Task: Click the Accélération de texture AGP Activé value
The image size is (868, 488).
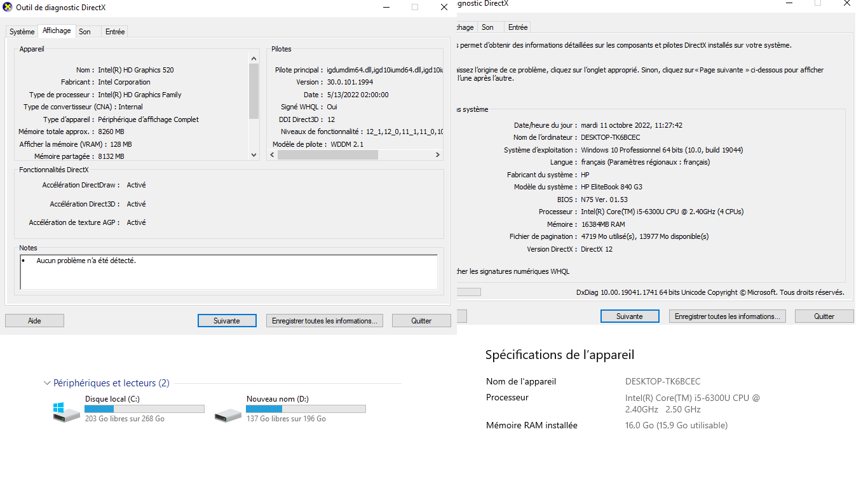Action: pos(136,222)
